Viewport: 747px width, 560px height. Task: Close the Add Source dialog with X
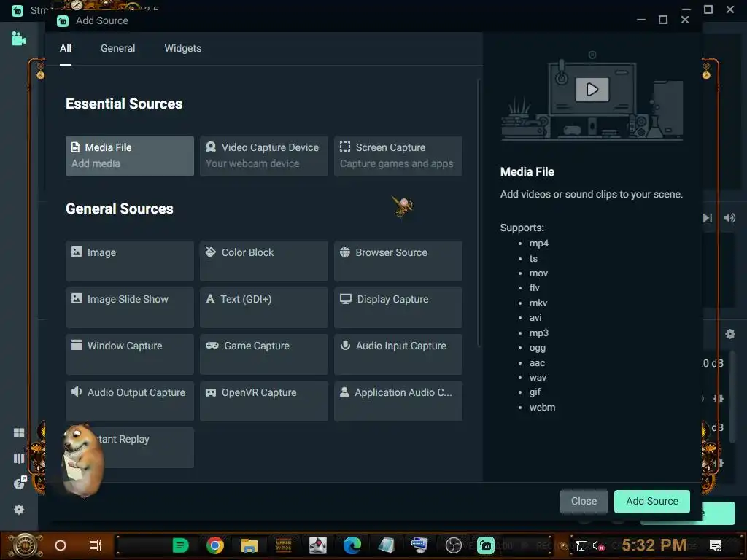(x=684, y=20)
